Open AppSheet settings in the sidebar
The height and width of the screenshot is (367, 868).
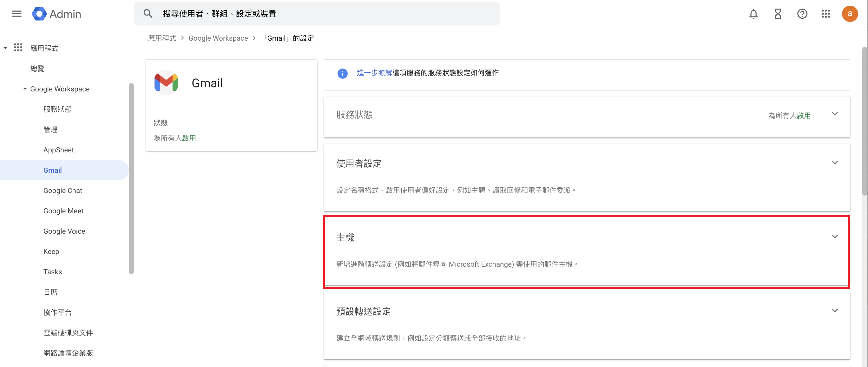coord(59,150)
